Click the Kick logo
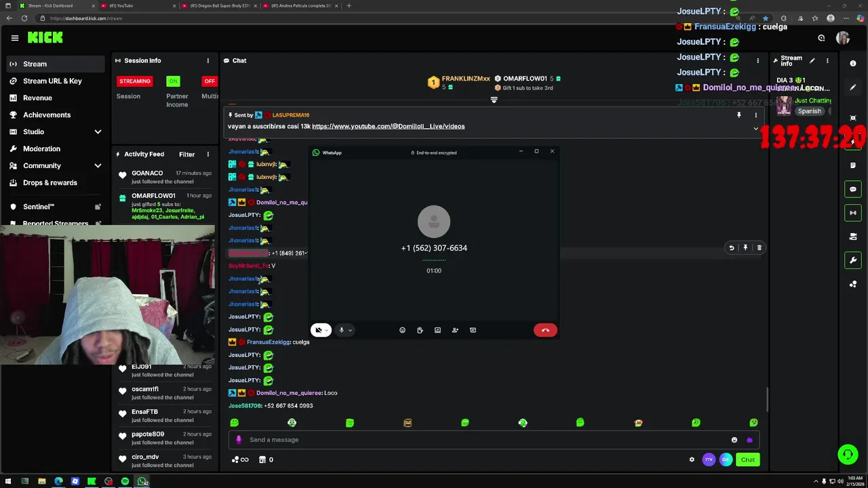Viewport: 868px width, 488px height. pyautogui.click(x=45, y=38)
